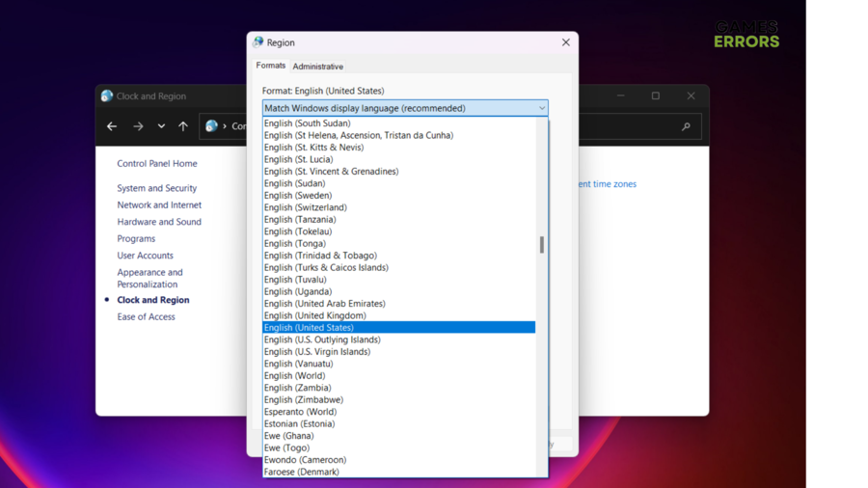The height and width of the screenshot is (488, 868).
Task: Click the Region dialog globe icon
Action: [258, 42]
